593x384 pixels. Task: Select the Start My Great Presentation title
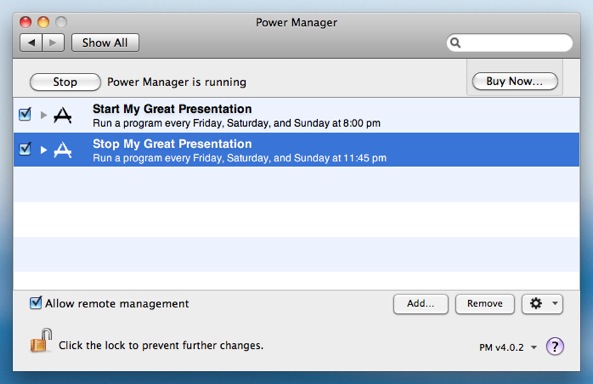[172, 109]
